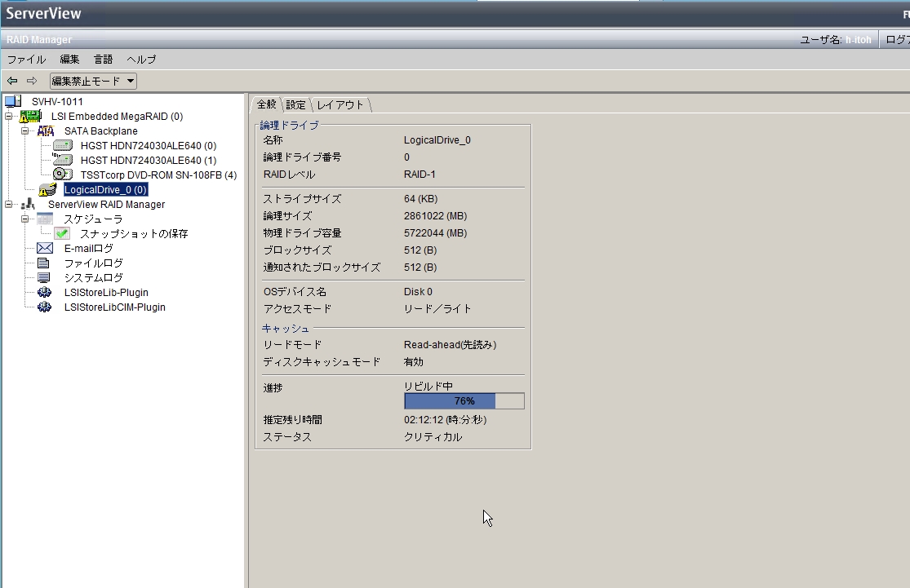Click the SATA Backplane ATA icon
The width and height of the screenshot is (910, 588).
46,131
